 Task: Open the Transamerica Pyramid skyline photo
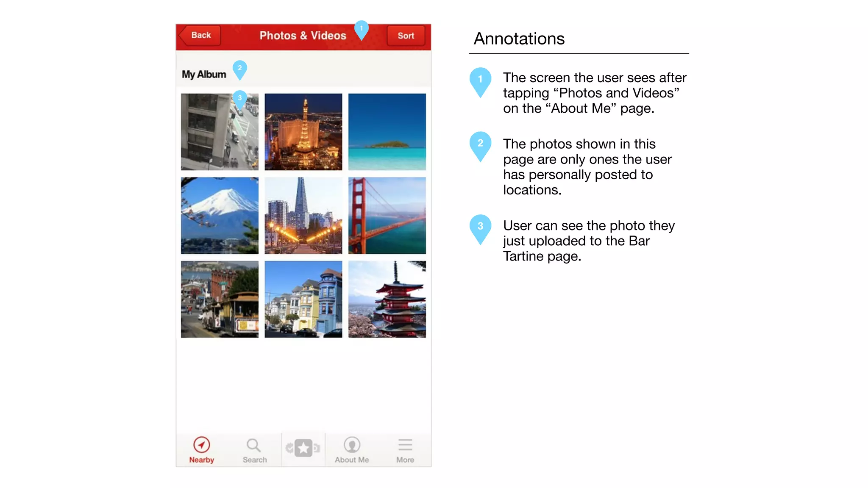pyautogui.click(x=303, y=216)
